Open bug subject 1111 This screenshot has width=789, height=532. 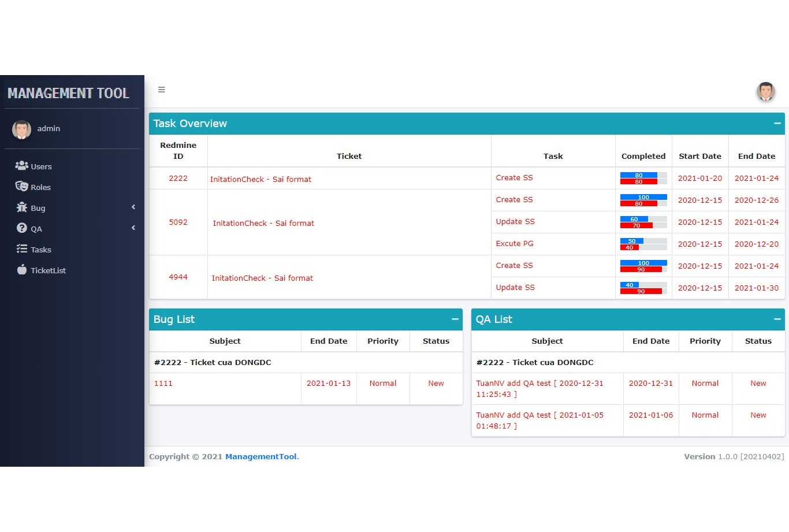[163, 383]
